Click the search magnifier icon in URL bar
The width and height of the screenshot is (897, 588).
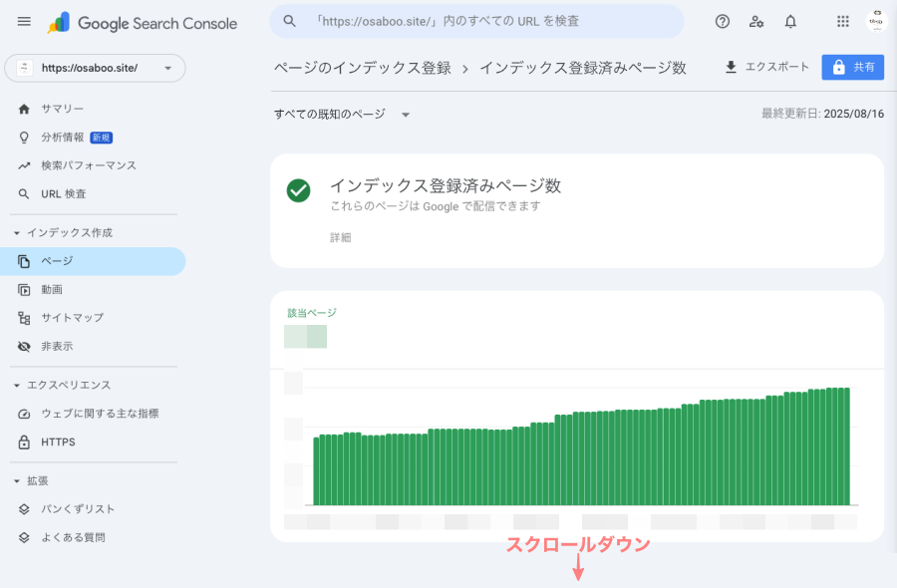(290, 21)
